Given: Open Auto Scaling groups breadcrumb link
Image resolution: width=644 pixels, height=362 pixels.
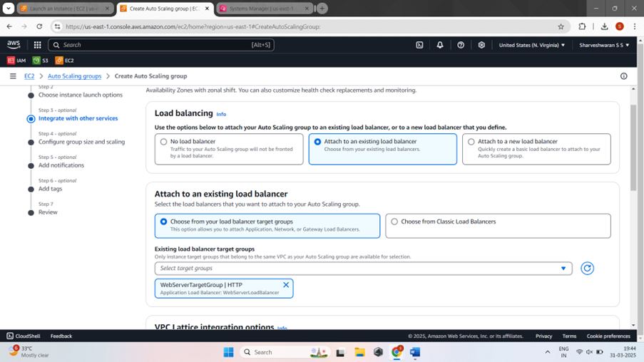Looking at the screenshot, I should click(74, 76).
